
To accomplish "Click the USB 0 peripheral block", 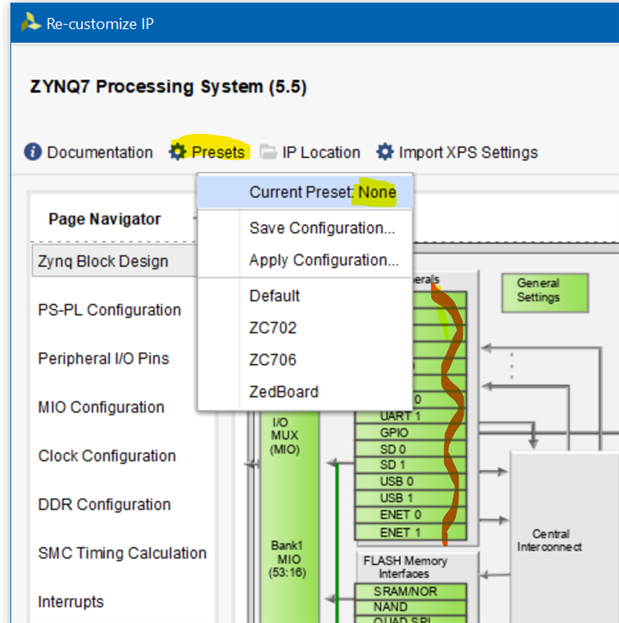I will click(410, 482).
